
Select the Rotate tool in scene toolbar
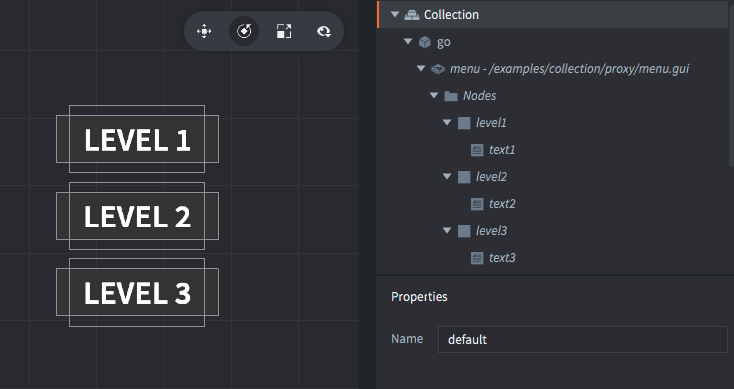[244, 31]
